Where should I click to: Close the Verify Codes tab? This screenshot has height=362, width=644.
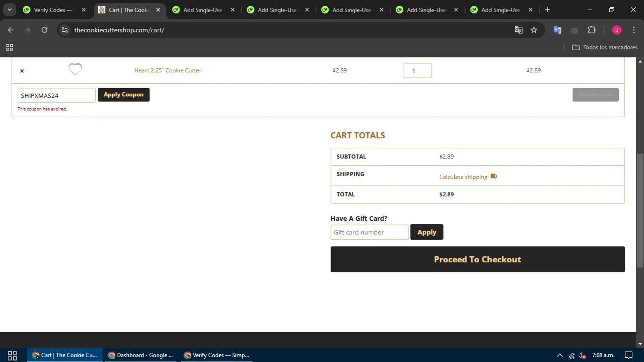point(84,10)
